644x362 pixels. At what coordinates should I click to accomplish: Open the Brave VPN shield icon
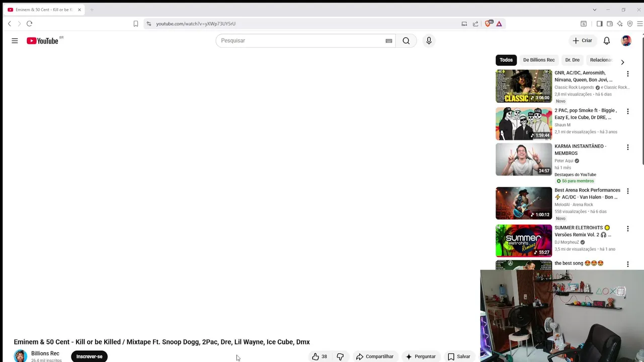point(629,24)
